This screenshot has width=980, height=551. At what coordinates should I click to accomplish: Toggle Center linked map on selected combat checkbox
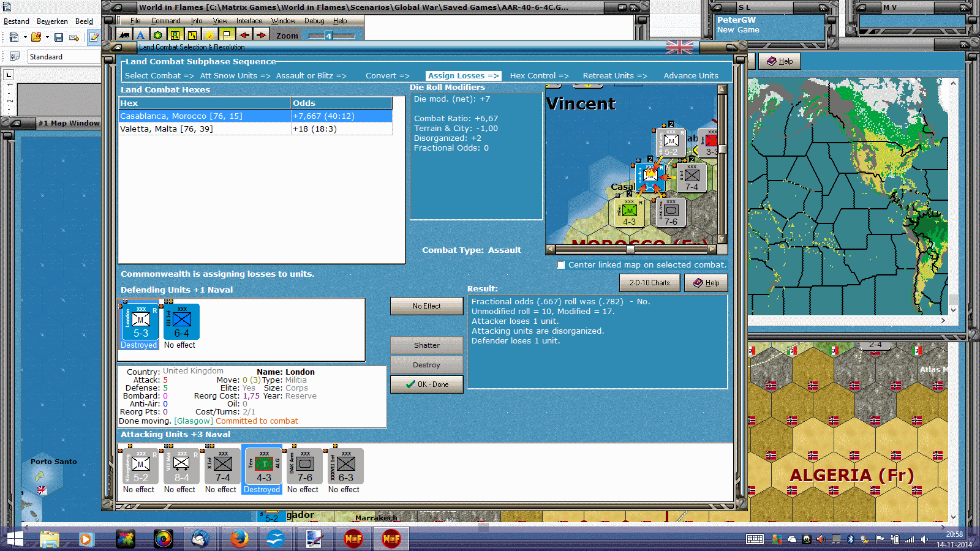[x=561, y=265]
